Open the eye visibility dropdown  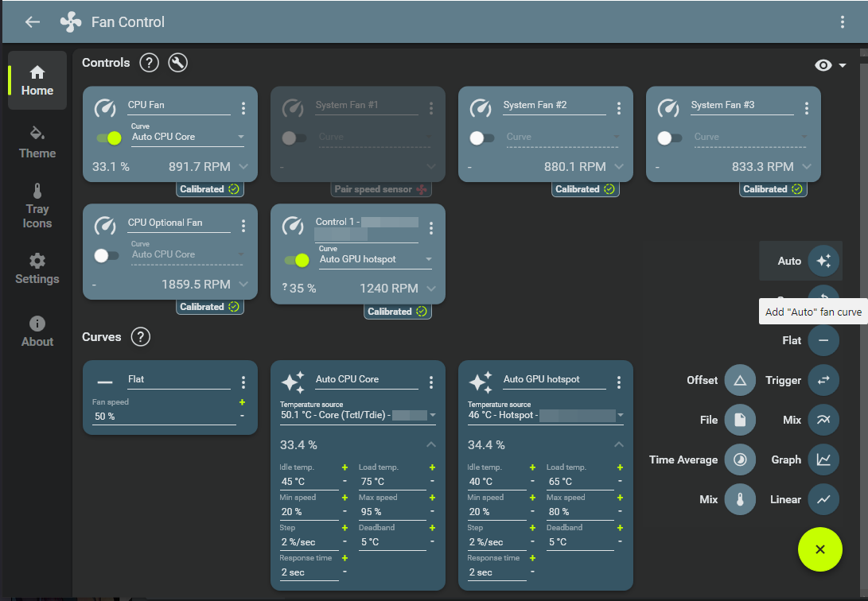pos(831,65)
